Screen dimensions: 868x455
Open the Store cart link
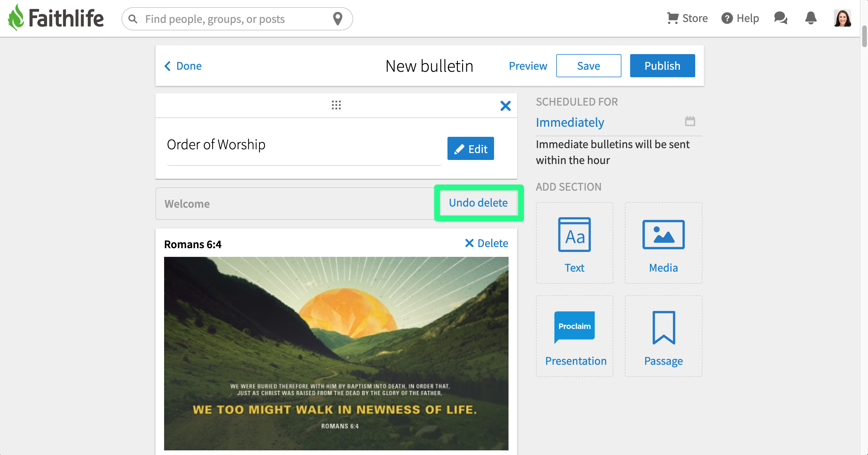[687, 18]
